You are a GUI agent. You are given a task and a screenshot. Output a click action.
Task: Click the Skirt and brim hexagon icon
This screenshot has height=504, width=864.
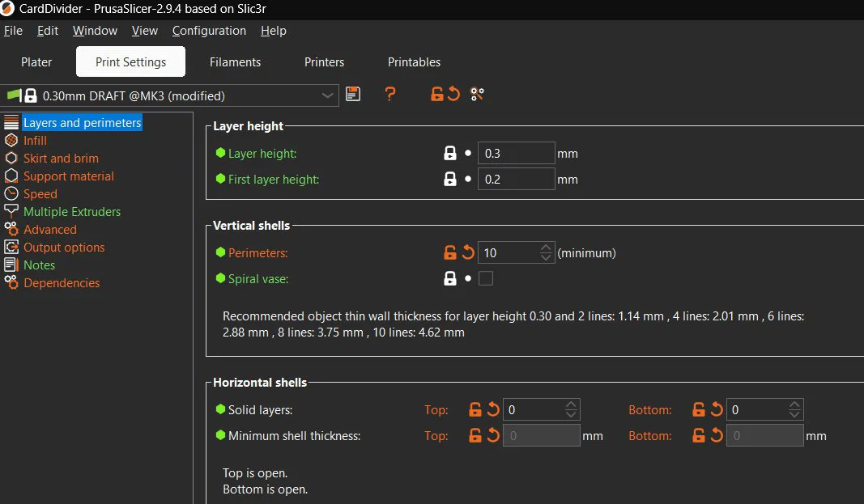pyautogui.click(x=11, y=158)
